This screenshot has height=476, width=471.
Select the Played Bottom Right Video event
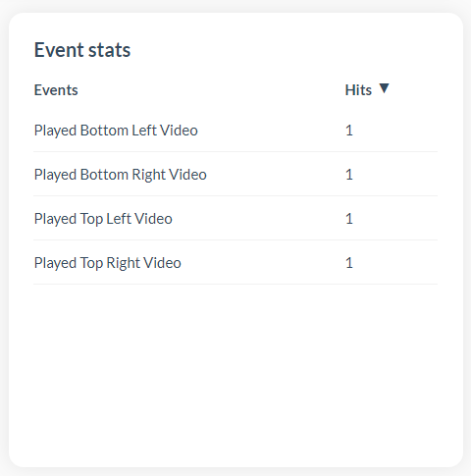pyautogui.click(x=121, y=175)
